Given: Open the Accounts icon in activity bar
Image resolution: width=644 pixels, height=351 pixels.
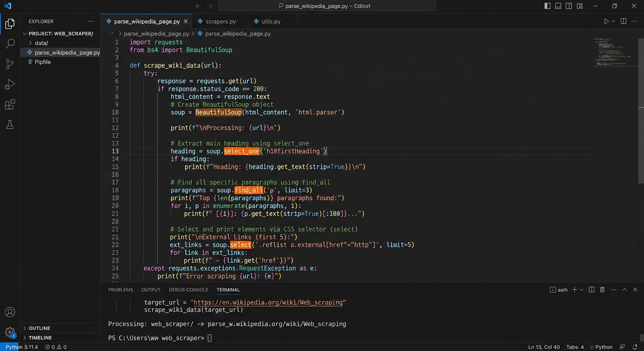Looking at the screenshot, I should click(x=10, y=313).
